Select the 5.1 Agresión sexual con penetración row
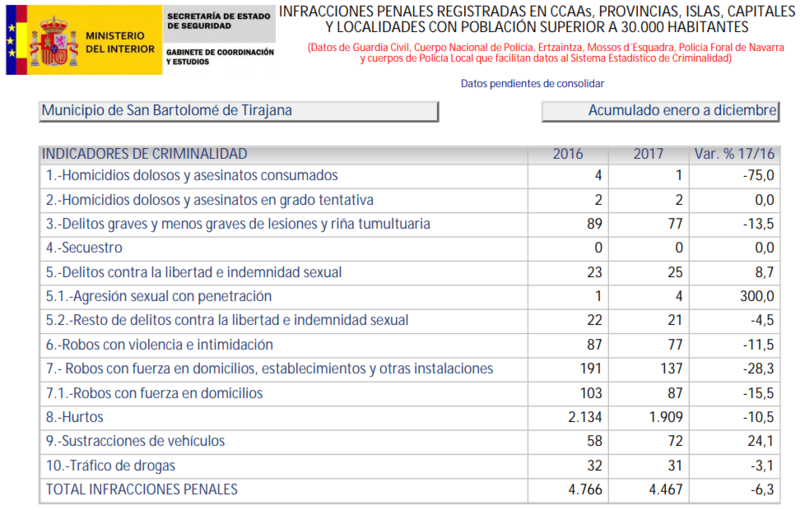Image resolution: width=800 pixels, height=510 pixels. (158, 296)
